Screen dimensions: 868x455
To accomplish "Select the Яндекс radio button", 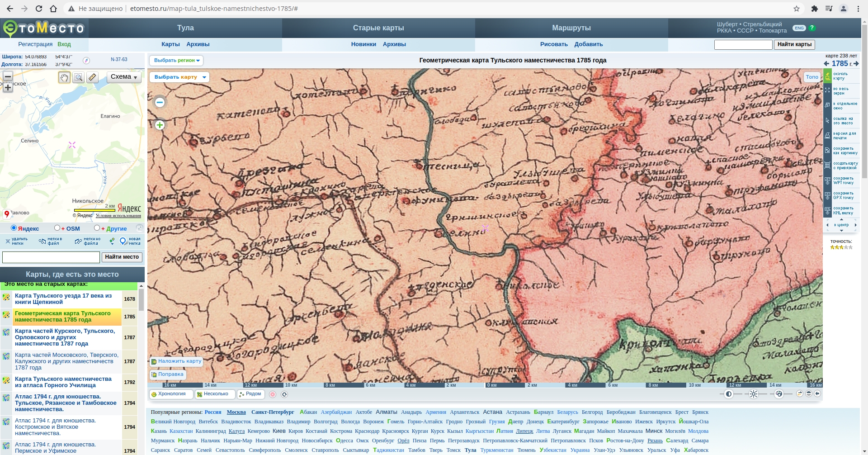I will tap(14, 228).
